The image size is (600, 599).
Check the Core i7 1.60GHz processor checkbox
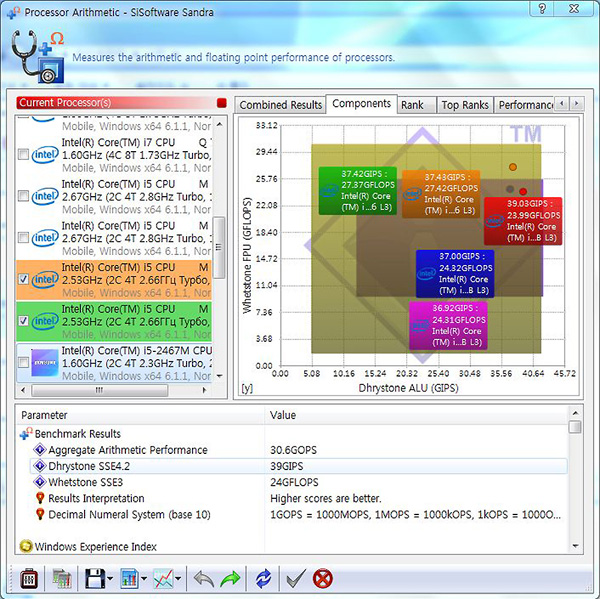pos(23,154)
